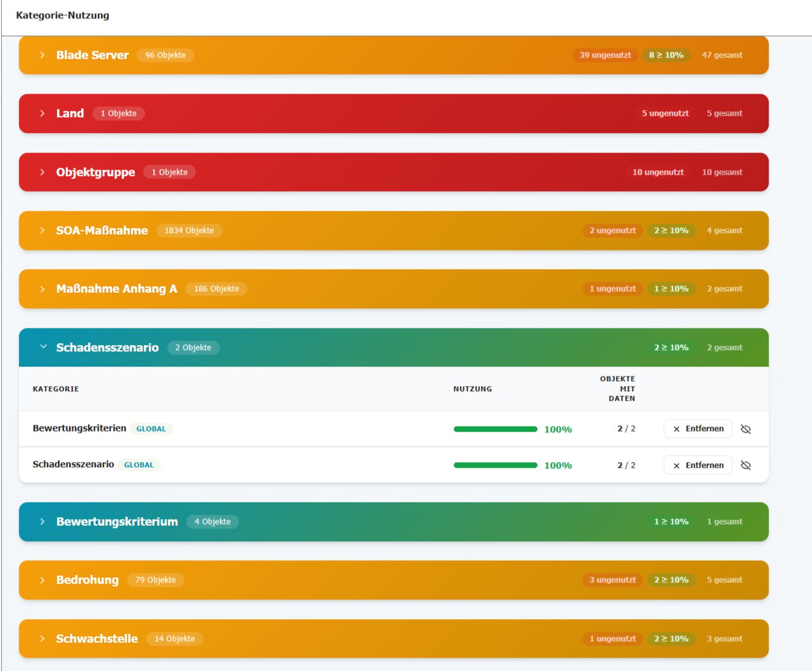Image resolution: width=812 pixels, height=671 pixels.
Task: Click the X icon in Bewertungskriterien Entfernen
Action: tap(676, 429)
